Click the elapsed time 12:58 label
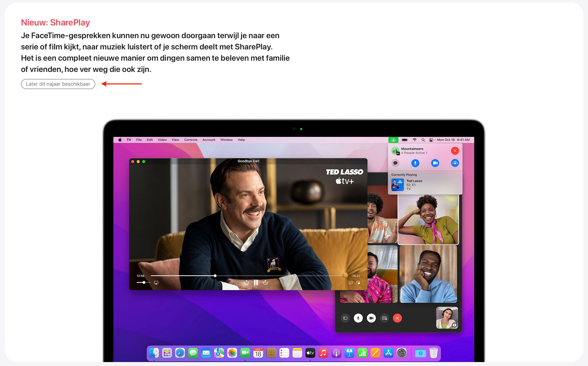Viewport: 588px width, 366px height. coord(140,276)
